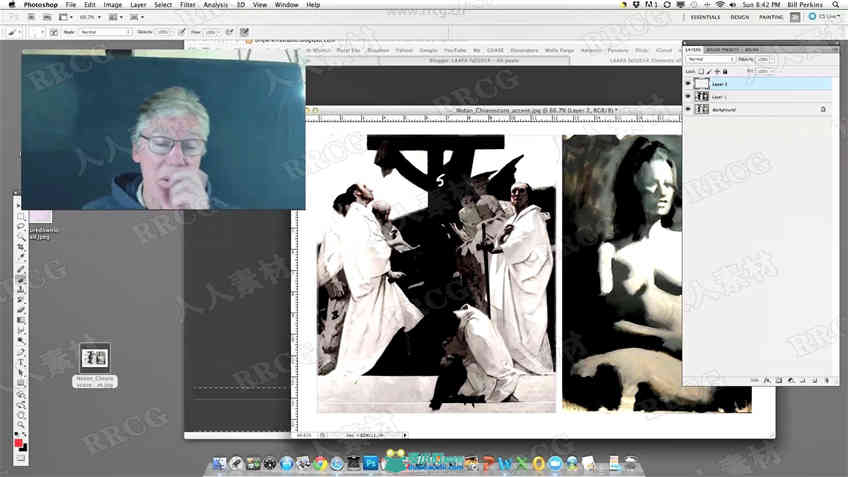Open the layer Opacity dropdown

pyautogui.click(x=765, y=59)
